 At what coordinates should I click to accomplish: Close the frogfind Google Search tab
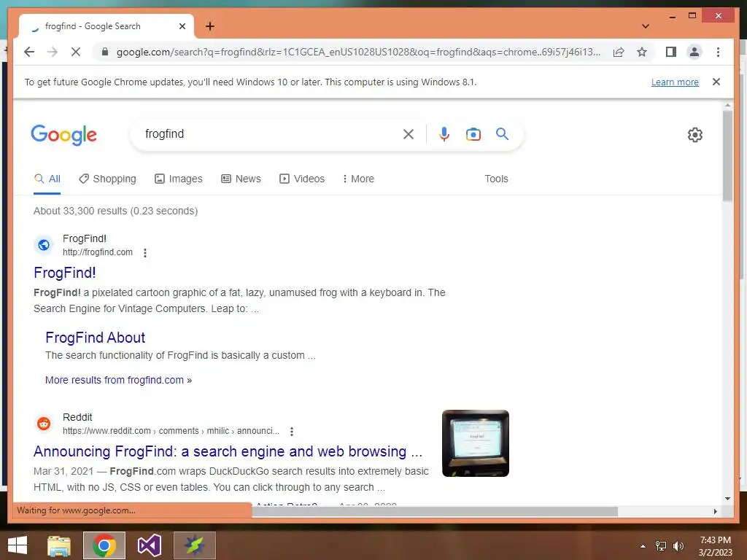pyautogui.click(x=182, y=26)
